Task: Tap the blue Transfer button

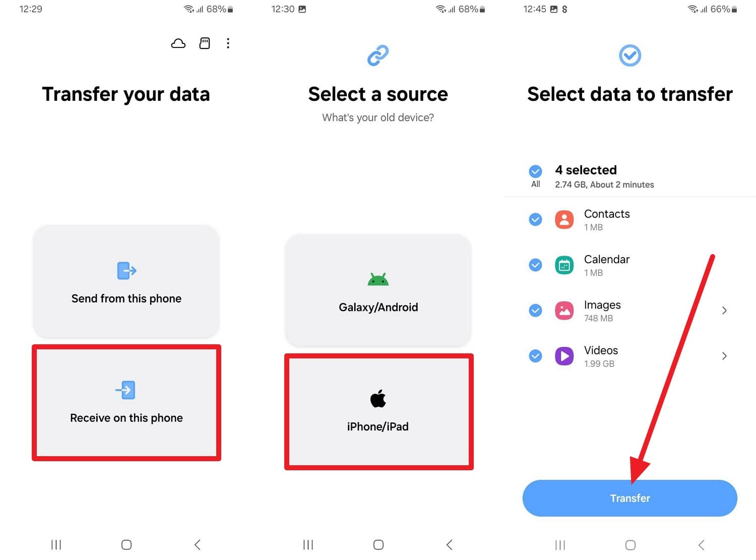Action: 629,498
